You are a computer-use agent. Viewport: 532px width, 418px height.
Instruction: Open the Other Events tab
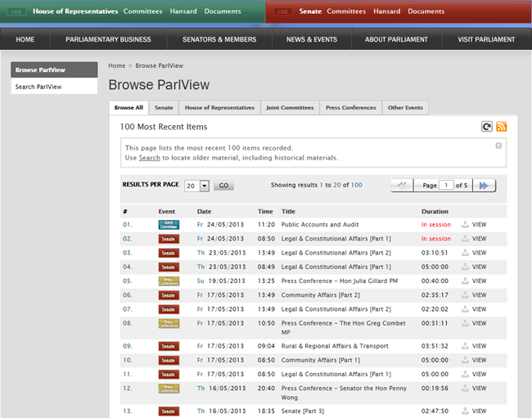coord(406,108)
